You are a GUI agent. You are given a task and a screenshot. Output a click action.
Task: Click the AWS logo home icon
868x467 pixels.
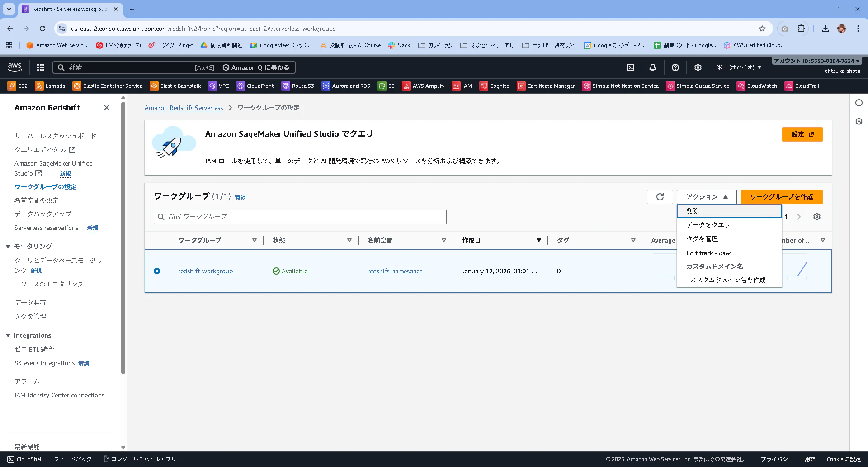(15, 67)
